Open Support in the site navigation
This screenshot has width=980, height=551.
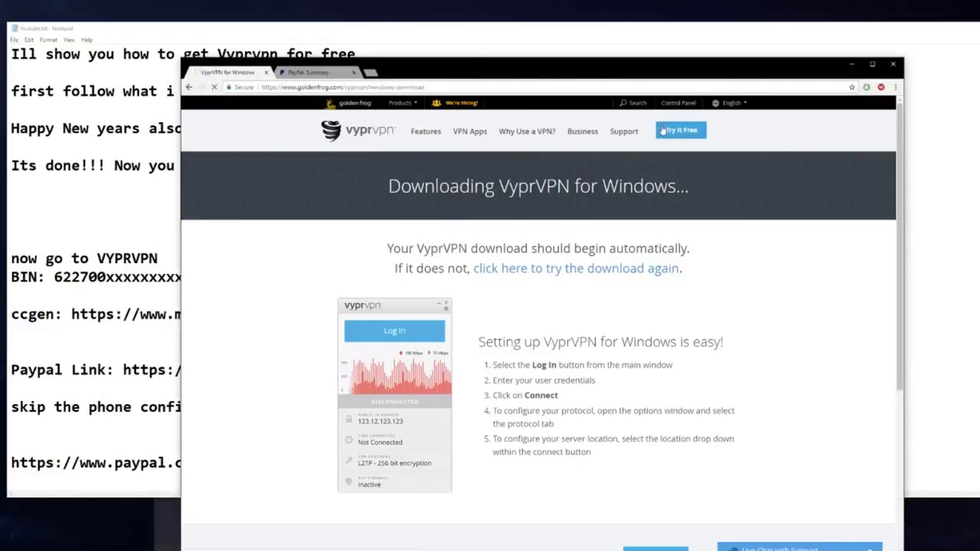624,132
